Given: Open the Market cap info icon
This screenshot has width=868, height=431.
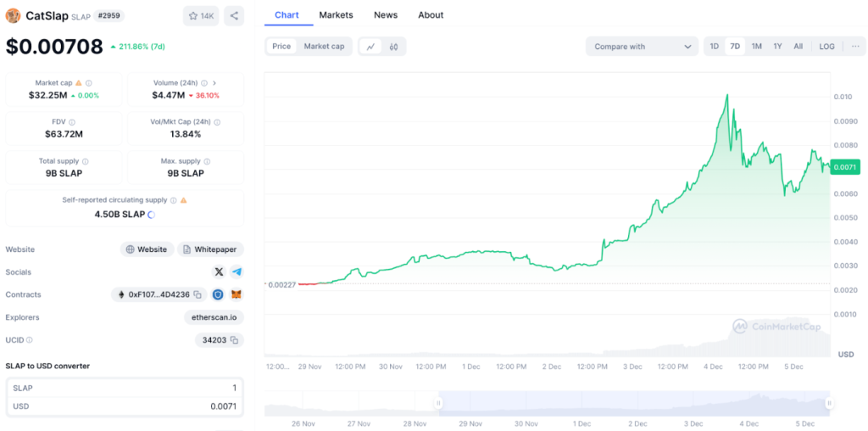Looking at the screenshot, I should 88,82.
